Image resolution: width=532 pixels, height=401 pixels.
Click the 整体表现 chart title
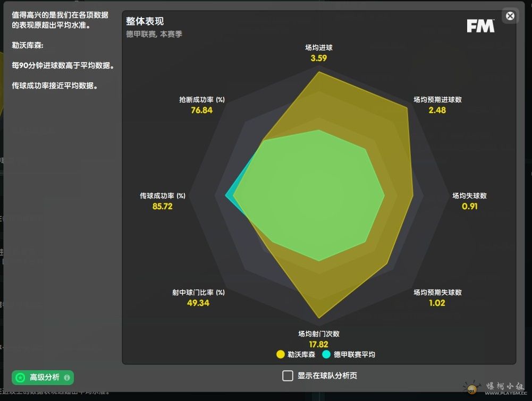pos(145,21)
